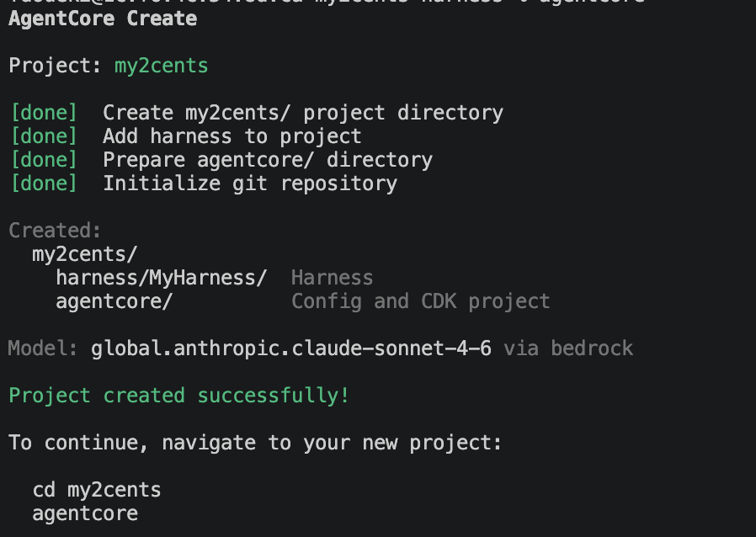Click the 'via bedrock' text
This screenshot has height=537, width=756.
point(568,348)
